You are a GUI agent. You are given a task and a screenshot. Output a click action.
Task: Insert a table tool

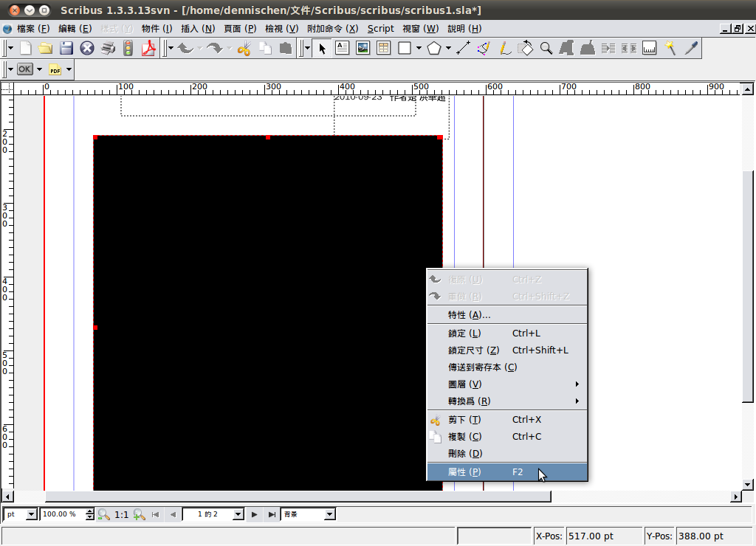383,48
